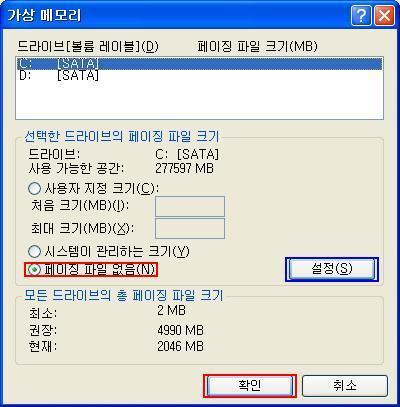The width and height of the screenshot is (400, 407).
Task: Select the C: [SATA] drive row
Action: (x=199, y=63)
